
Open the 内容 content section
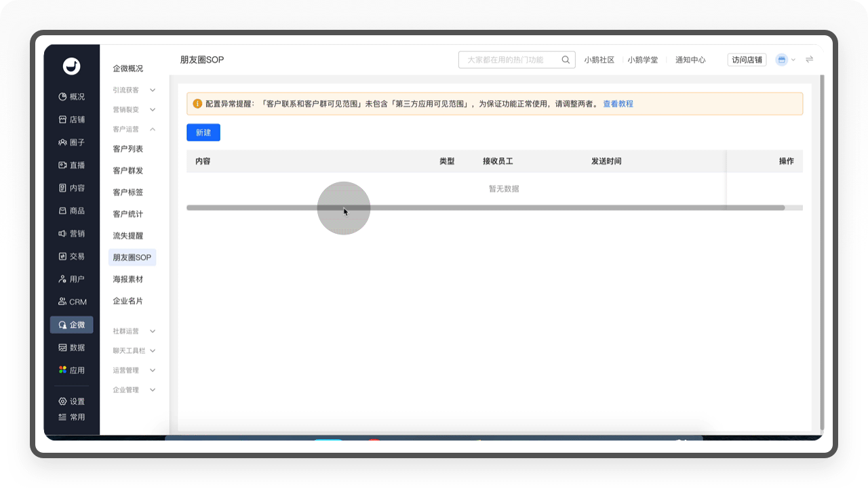point(71,188)
